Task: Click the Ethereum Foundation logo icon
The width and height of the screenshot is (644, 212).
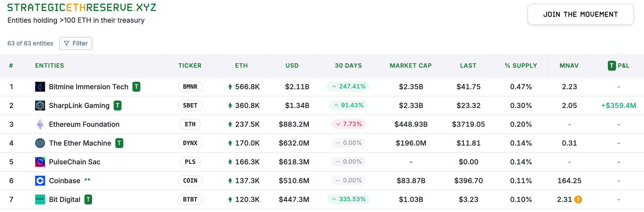Action: tap(40, 124)
